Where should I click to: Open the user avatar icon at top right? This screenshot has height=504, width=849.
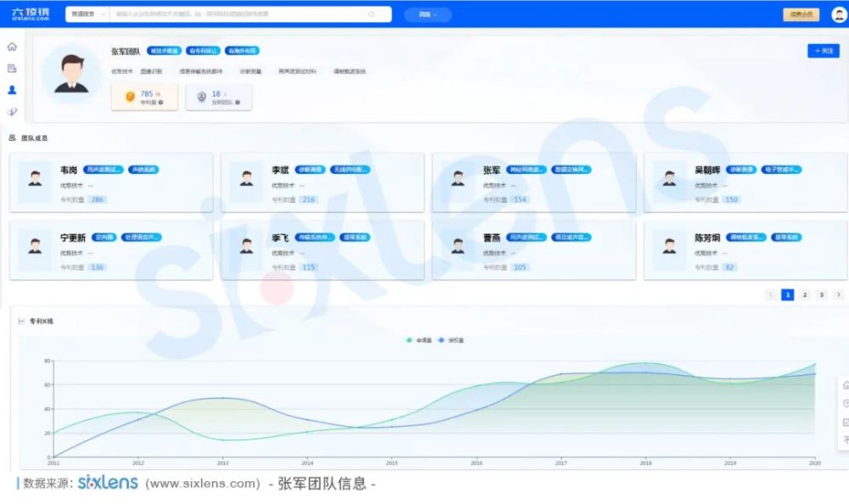pyautogui.click(x=839, y=14)
